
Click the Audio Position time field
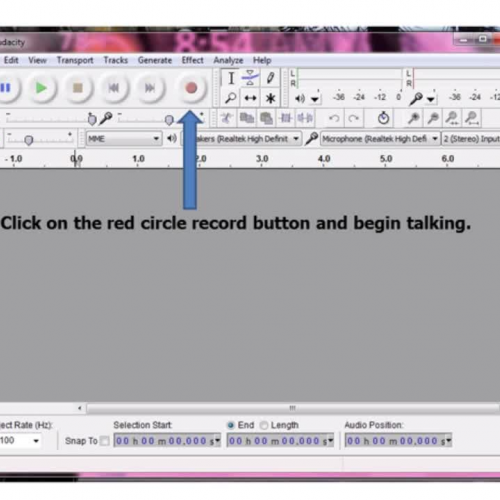pos(398,441)
